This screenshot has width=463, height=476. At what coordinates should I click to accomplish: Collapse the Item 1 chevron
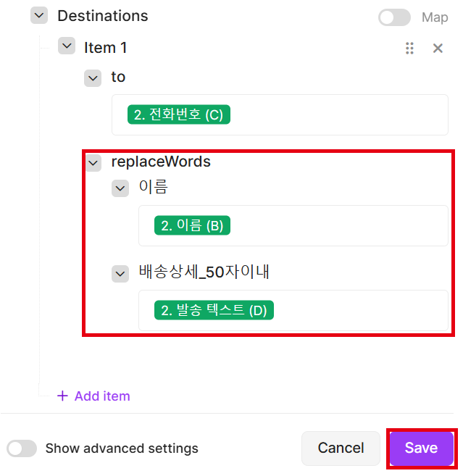pos(67,46)
